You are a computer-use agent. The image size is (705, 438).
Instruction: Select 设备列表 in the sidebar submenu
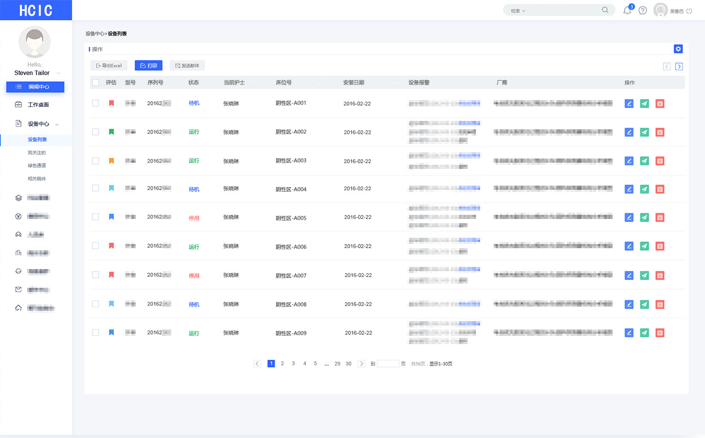coord(37,140)
